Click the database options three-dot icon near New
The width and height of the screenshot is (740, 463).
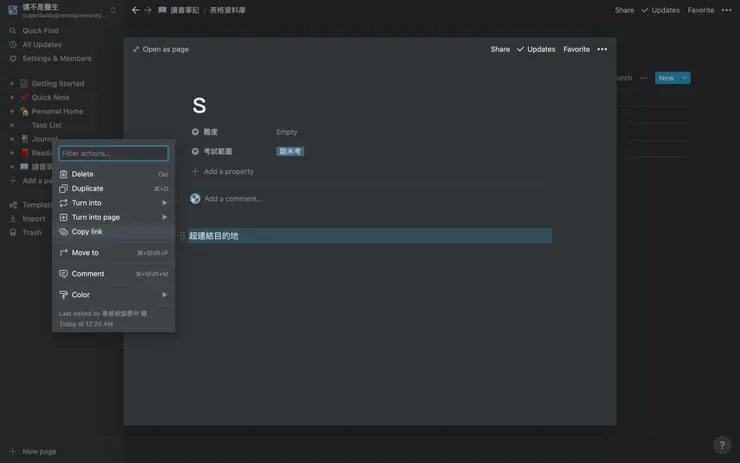tap(644, 78)
